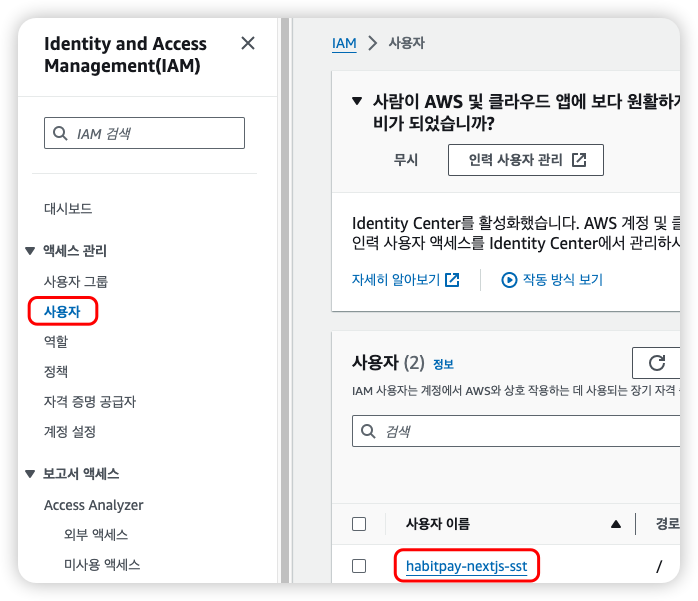Viewport: 698px width, 601px height.
Task: Click the refresh icon button in users panel
Action: 656,363
